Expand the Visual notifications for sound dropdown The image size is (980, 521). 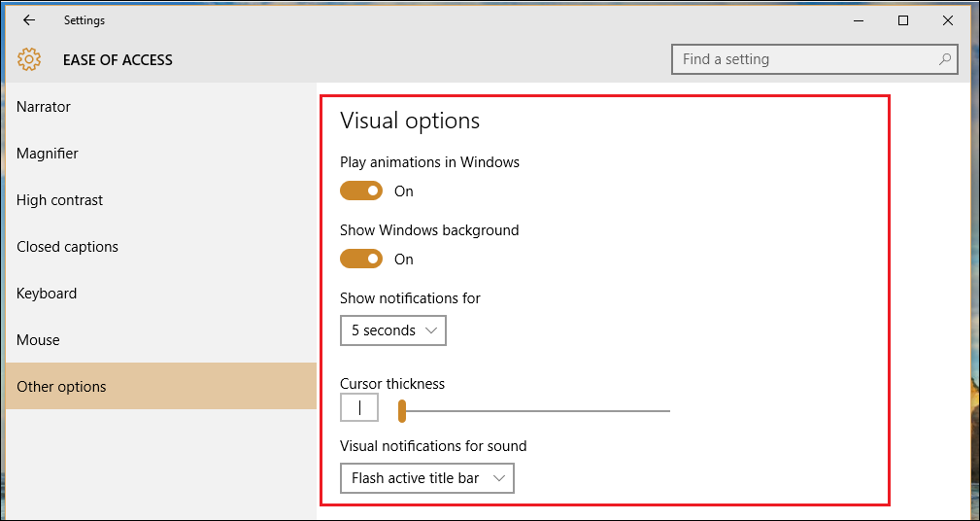[x=427, y=478]
